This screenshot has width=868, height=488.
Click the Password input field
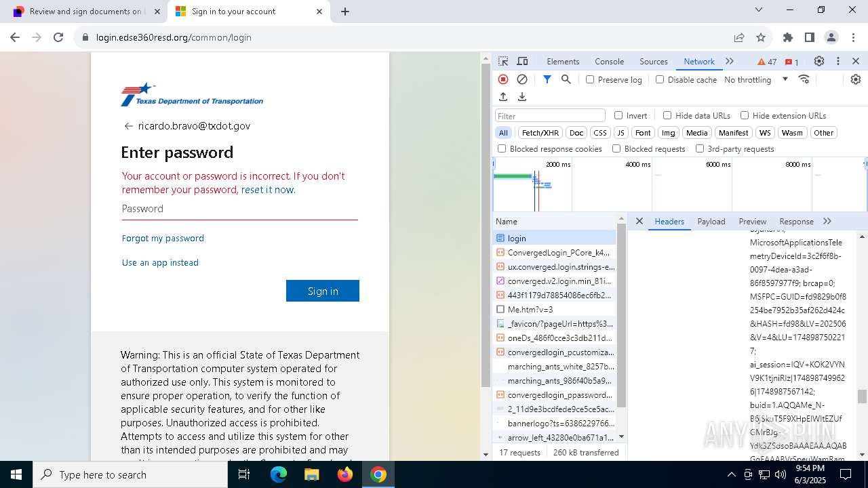pyautogui.click(x=240, y=209)
